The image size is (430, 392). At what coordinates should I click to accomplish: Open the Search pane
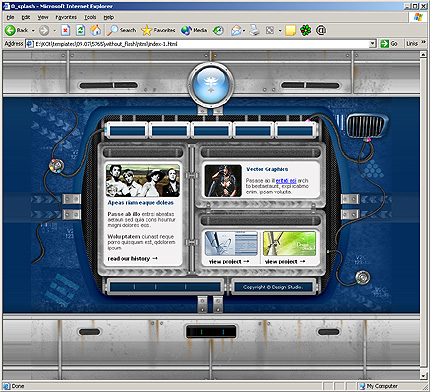pos(121,30)
